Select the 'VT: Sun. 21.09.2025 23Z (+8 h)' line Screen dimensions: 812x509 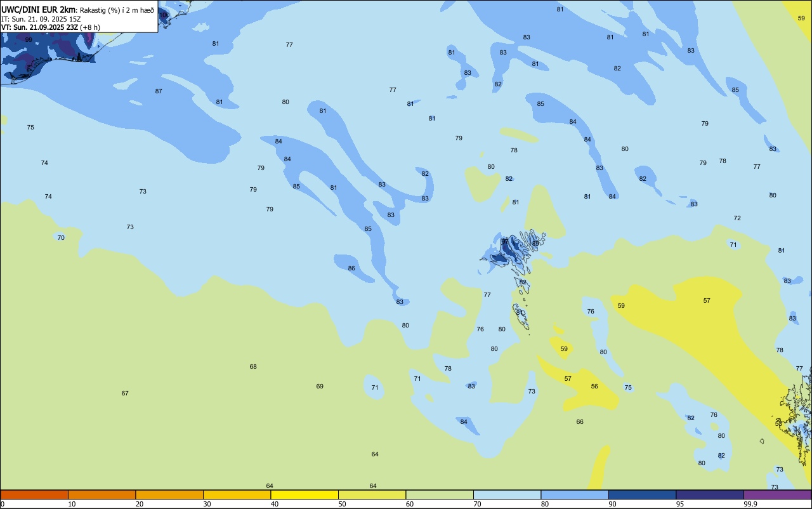coord(50,27)
